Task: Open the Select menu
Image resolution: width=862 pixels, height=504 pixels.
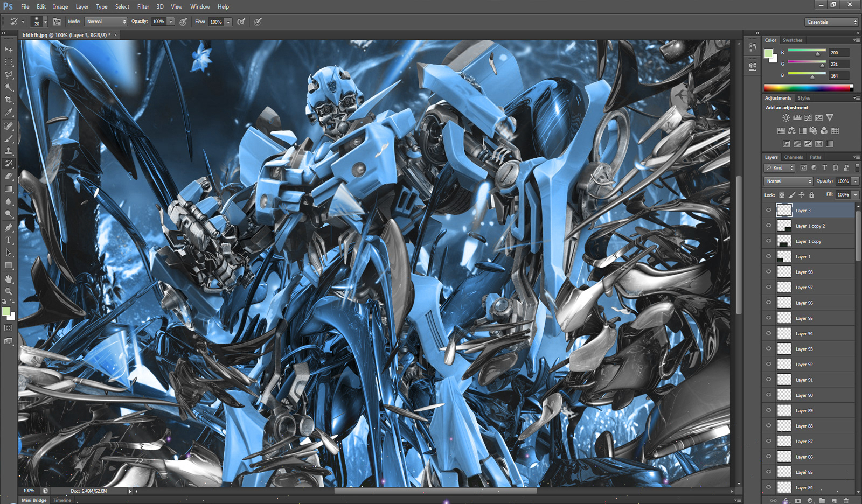Action: tap(122, 6)
